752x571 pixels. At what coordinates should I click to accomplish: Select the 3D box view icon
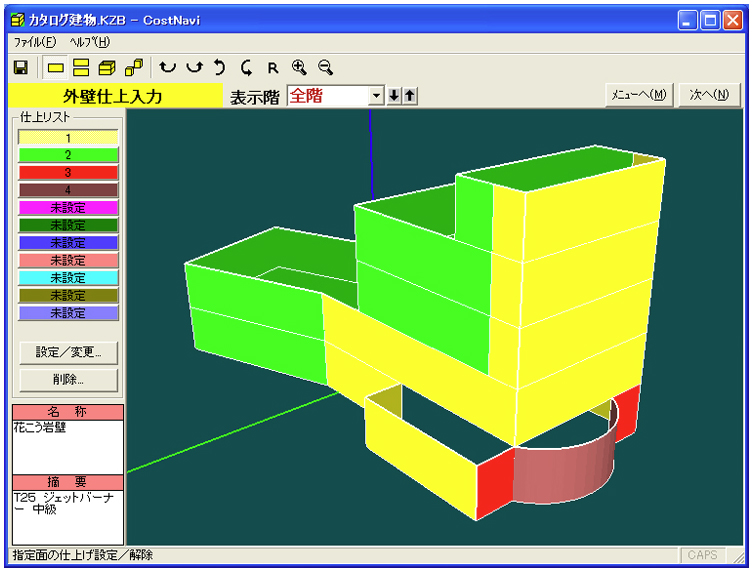tap(108, 68)
